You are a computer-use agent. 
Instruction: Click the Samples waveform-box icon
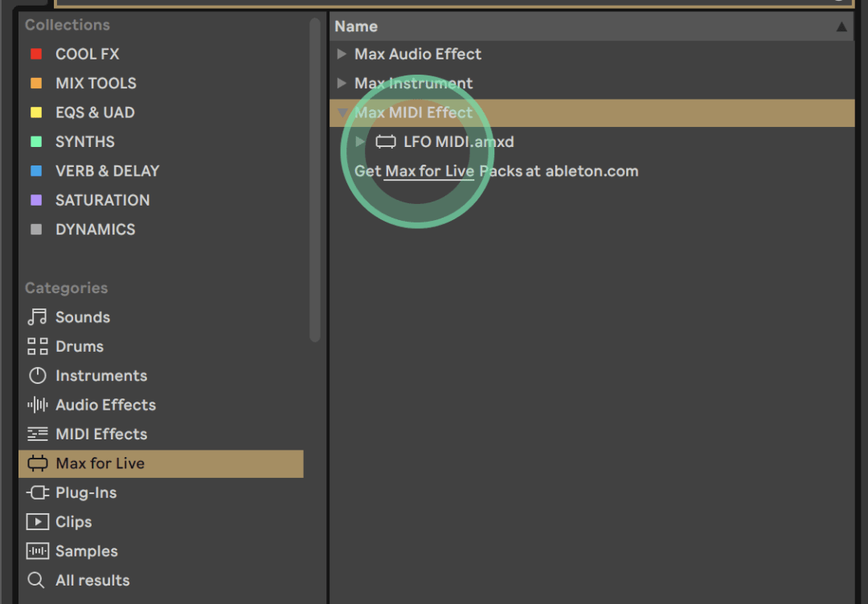[x=37, y=551]
